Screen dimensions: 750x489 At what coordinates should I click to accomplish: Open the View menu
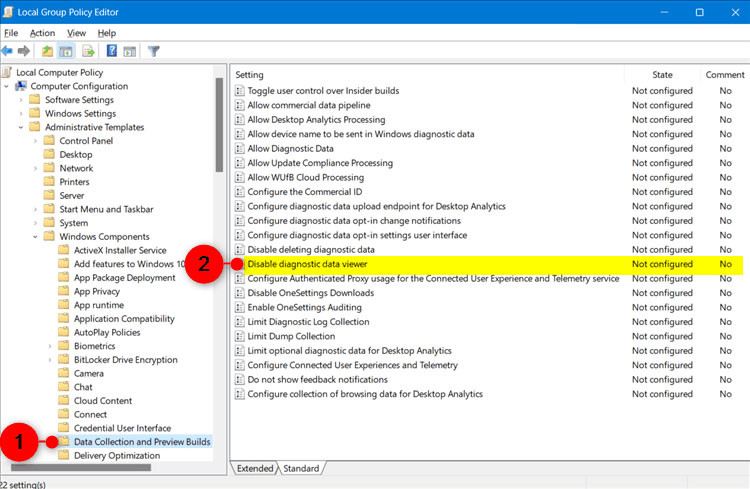pyautogui.click(x=76, y=33)
